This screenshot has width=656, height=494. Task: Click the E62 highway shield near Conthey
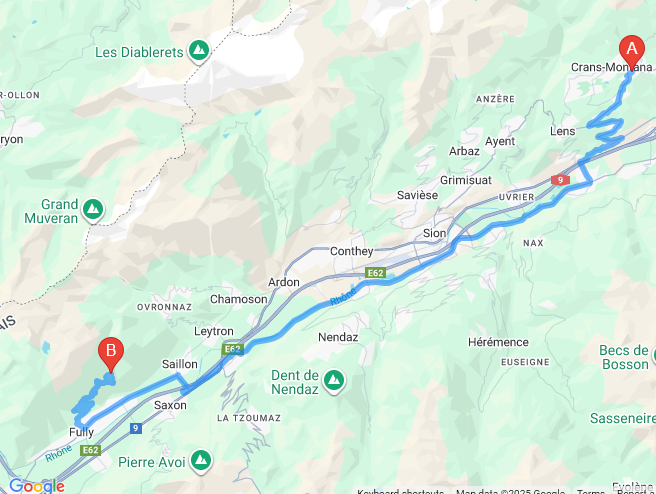click(375, 273)
